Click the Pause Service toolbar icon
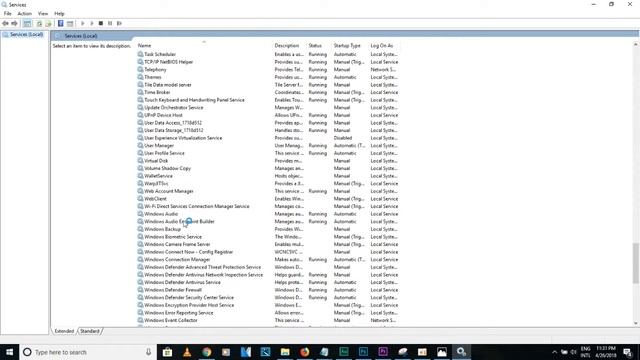The image size is (640, 360). (110, 23)
